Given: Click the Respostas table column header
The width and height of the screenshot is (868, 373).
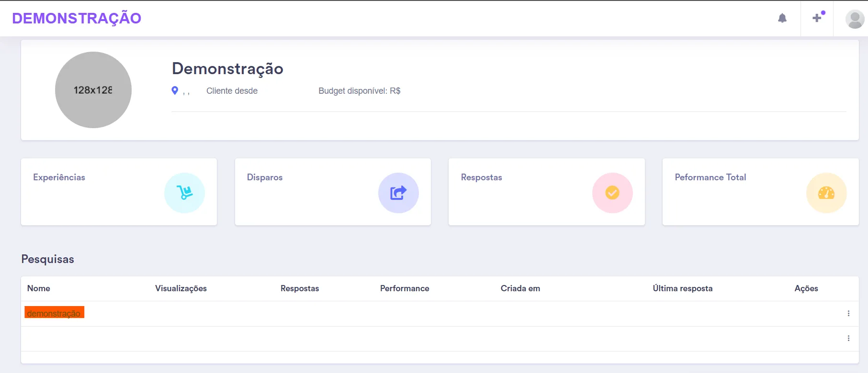Looking at the screenshot, I should (x=300, y=288).
